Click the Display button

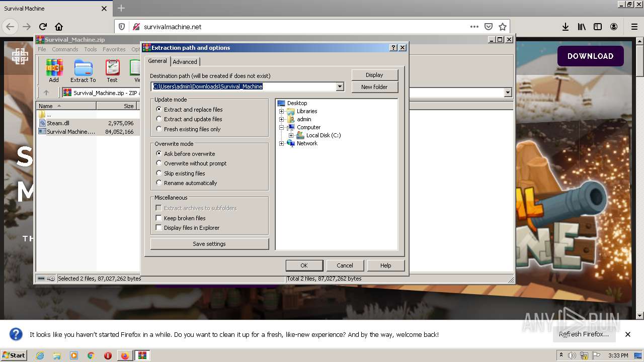pos(374,75)
